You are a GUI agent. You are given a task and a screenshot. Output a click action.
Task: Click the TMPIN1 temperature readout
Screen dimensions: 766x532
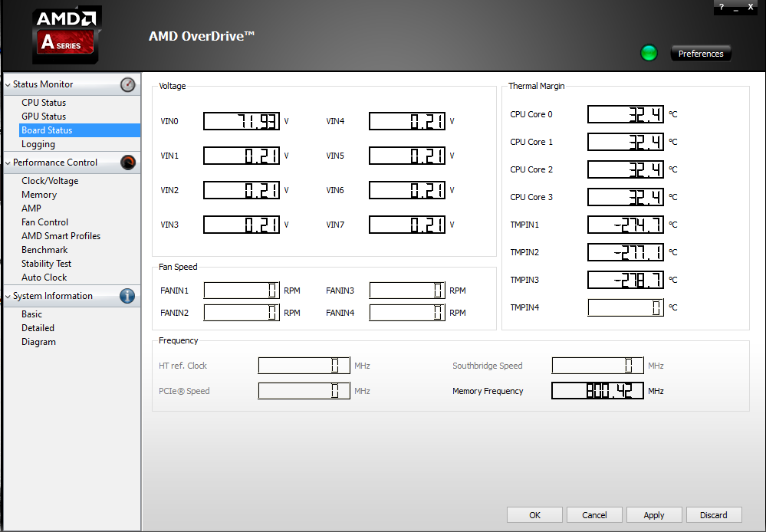(x=626, y=225)
